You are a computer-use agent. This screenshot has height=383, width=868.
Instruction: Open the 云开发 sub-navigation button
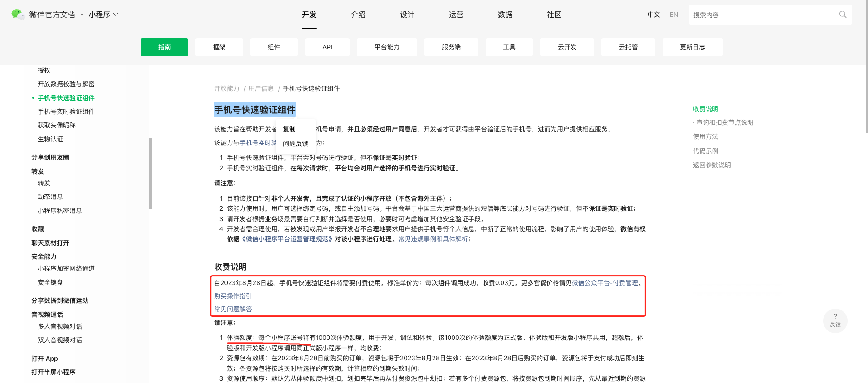(x=567, y=47)
